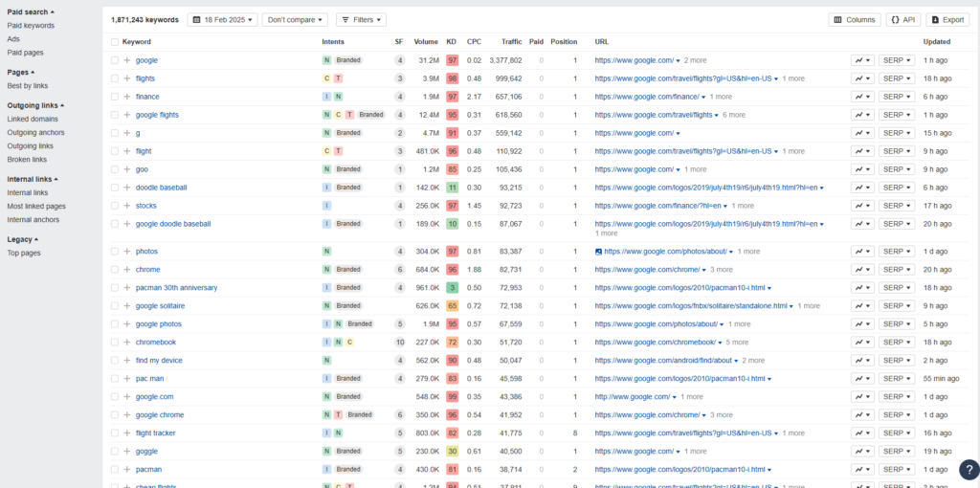Open trend chart for chromebook row
The width and height of the screenshot is (980, 488).
tap(862, 343)
